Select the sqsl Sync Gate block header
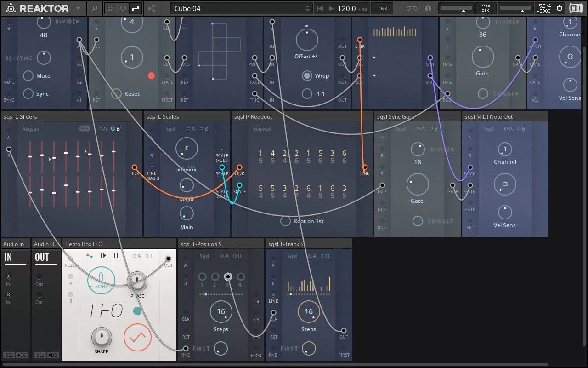Viewport: 588px width, 368px height. tap(418, 116)
